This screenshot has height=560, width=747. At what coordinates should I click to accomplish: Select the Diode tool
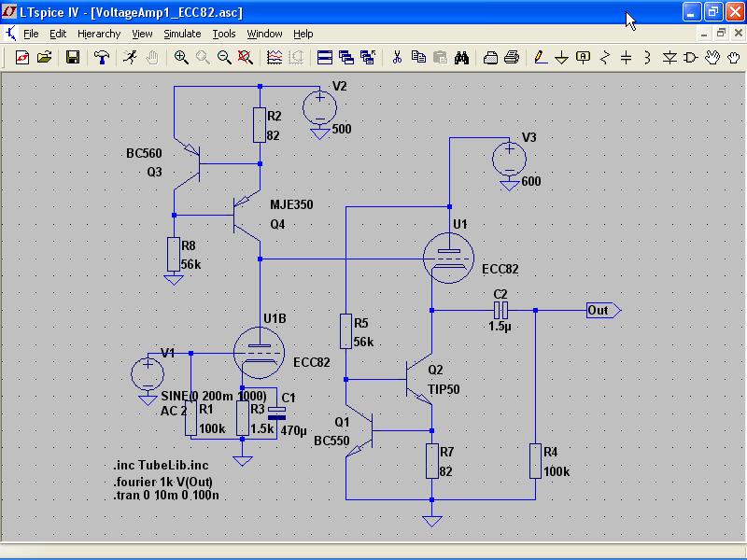coord(669,58)
